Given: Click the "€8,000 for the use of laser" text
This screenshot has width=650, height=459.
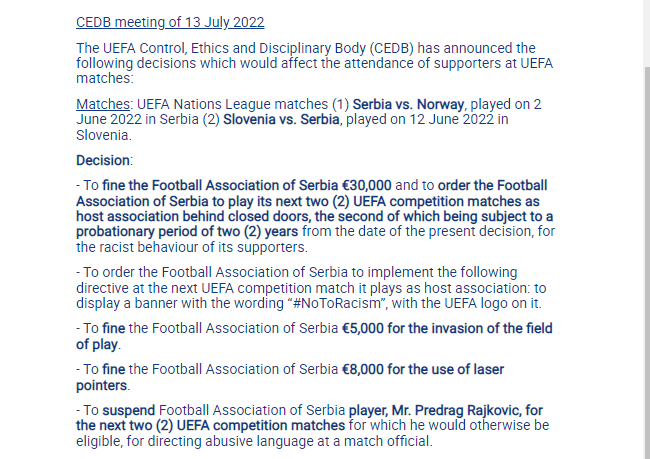Looking at the screenshot, I should pos(422,369).
